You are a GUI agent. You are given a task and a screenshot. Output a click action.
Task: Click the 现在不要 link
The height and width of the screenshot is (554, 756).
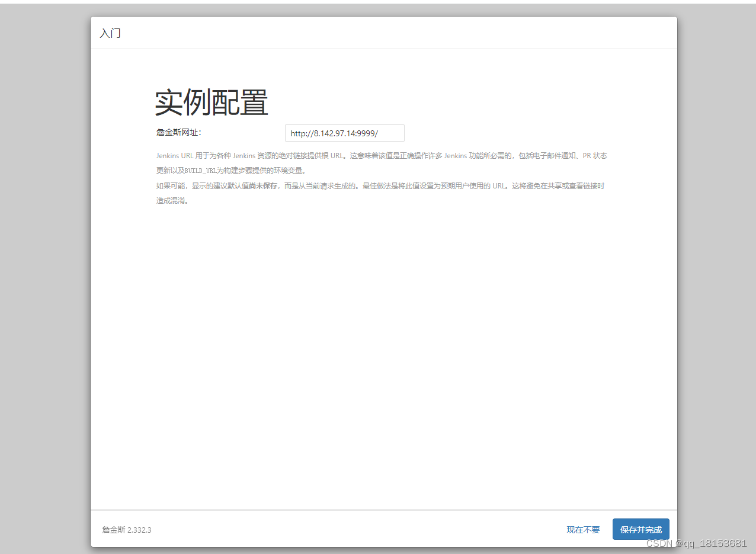click(x=583, y=530)
